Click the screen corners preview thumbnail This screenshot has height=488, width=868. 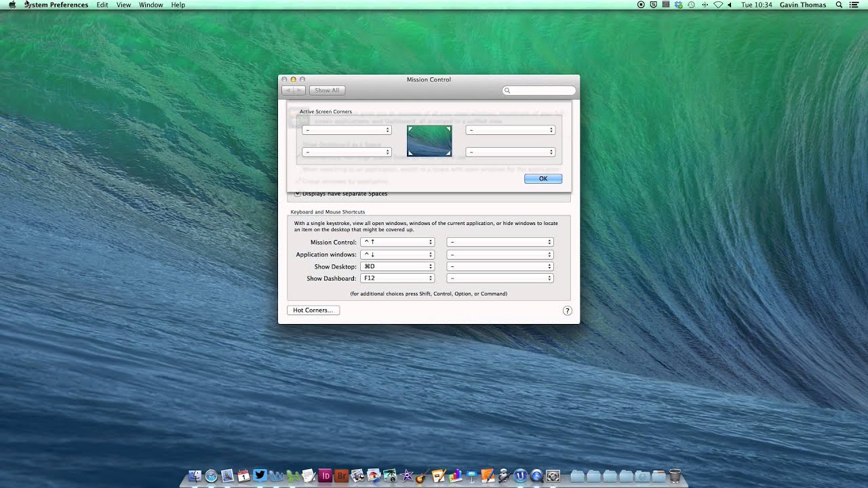pyautogui.click(x=429, y=141)
